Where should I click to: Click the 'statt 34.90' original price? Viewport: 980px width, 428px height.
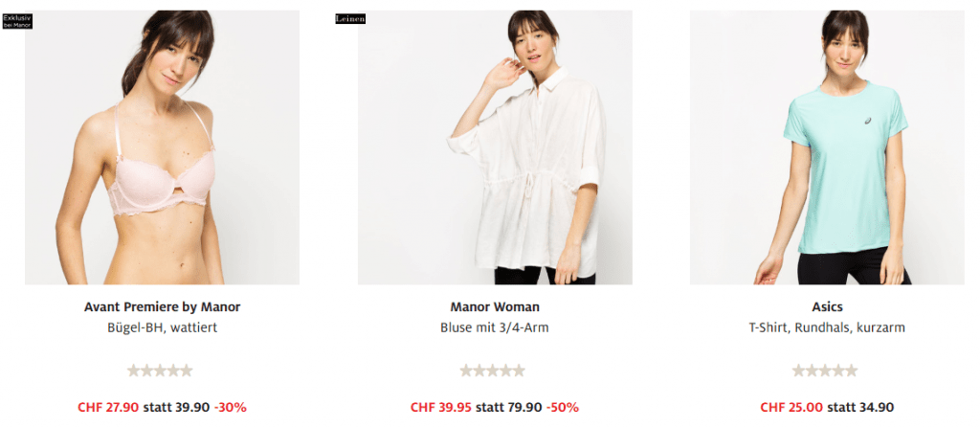click(x=860, y=407)
